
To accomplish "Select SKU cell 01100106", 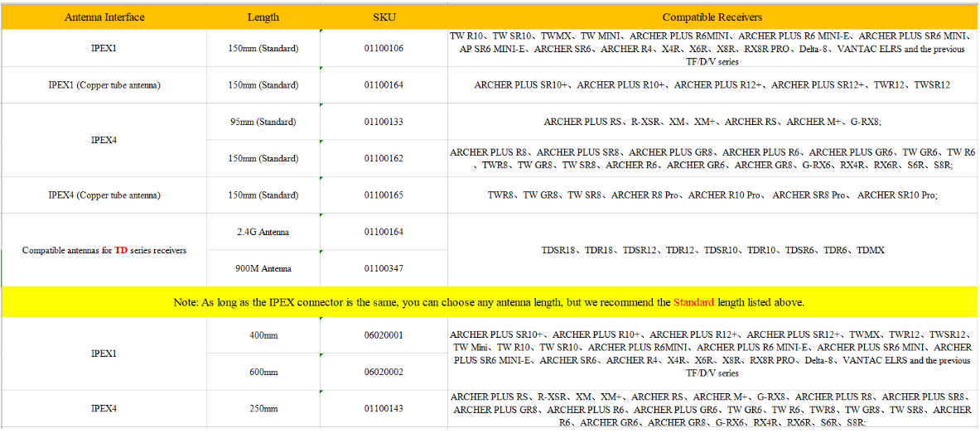I will pyautogui.click(x=383, y=48).
